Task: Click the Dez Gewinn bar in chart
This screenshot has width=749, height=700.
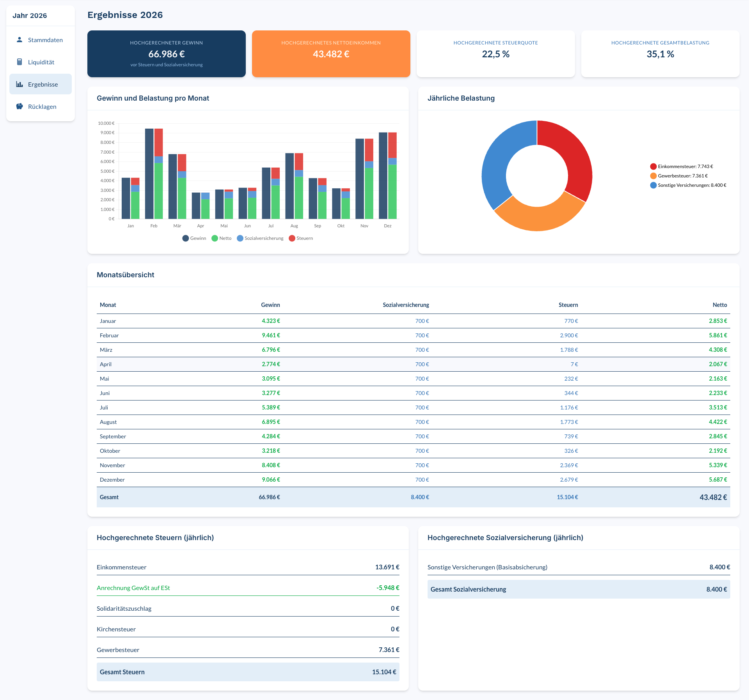Action: click(383, 175)
